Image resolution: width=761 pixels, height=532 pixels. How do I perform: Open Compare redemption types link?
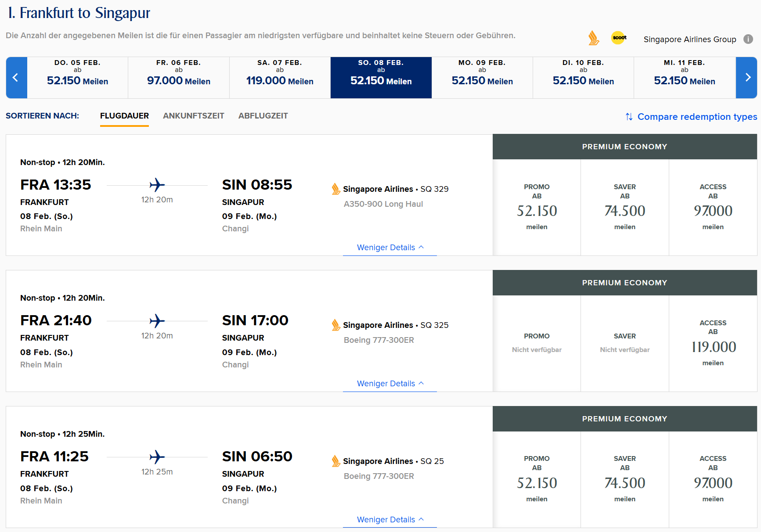click(697, 117)
